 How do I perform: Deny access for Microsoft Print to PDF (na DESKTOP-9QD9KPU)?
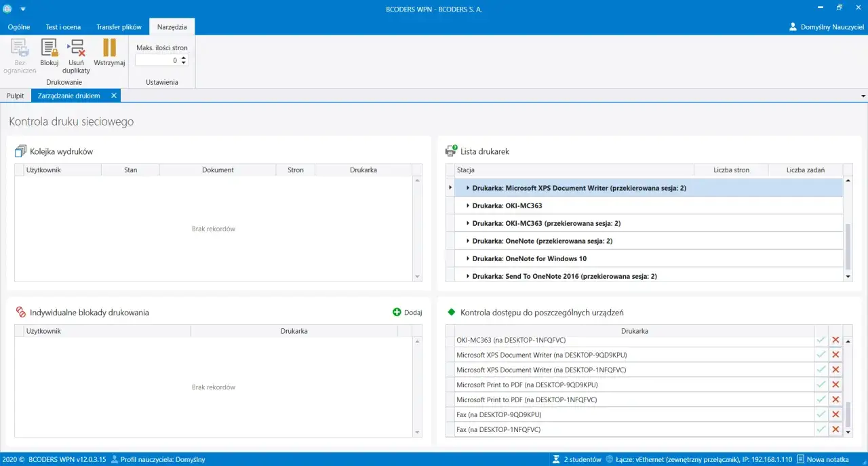click(x=835, y=385)
